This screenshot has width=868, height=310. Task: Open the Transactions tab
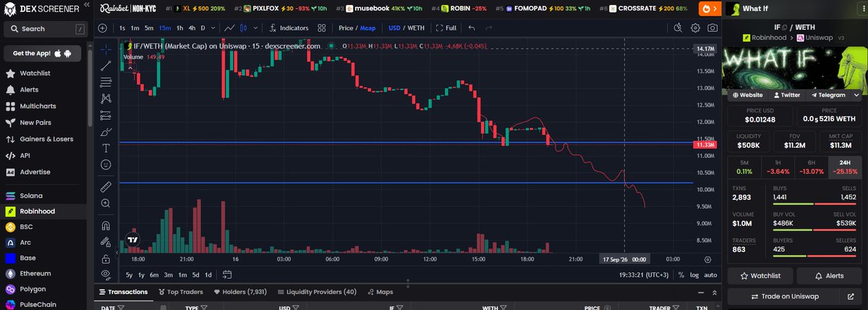122,292
